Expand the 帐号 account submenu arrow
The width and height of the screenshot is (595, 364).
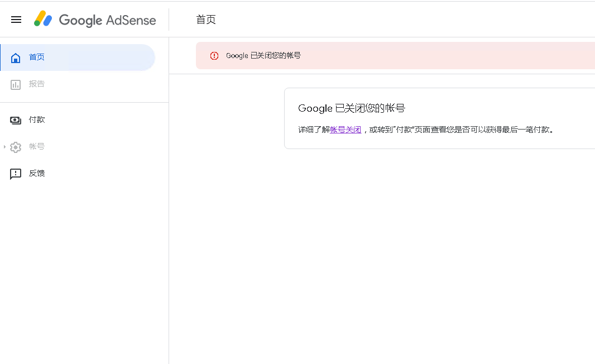pos(4,146)
